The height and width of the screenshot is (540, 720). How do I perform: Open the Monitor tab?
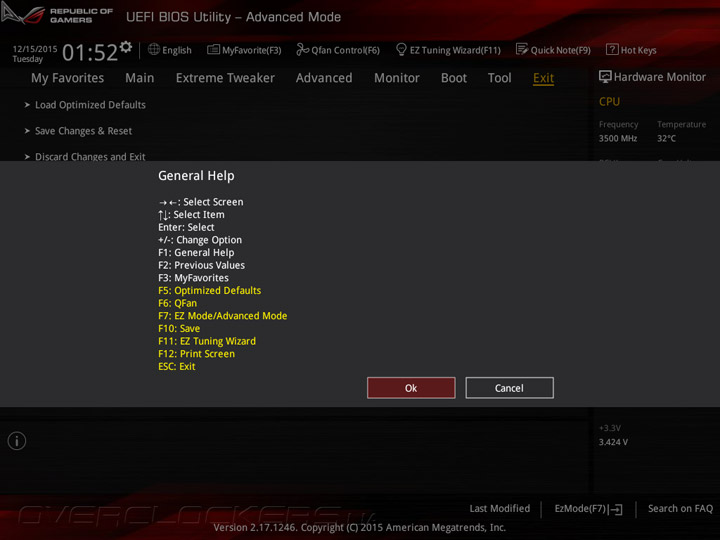397,78
